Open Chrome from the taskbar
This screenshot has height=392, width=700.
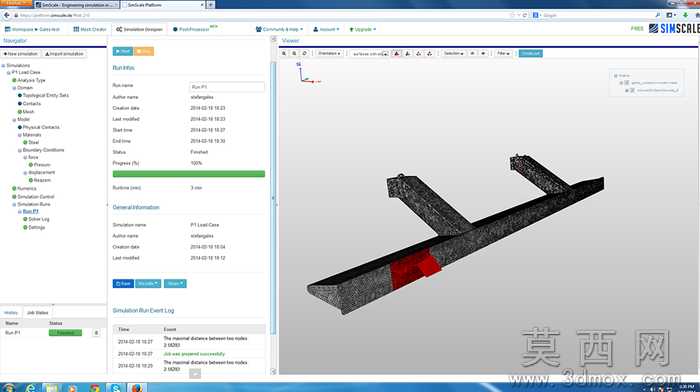tap(94, 388)
